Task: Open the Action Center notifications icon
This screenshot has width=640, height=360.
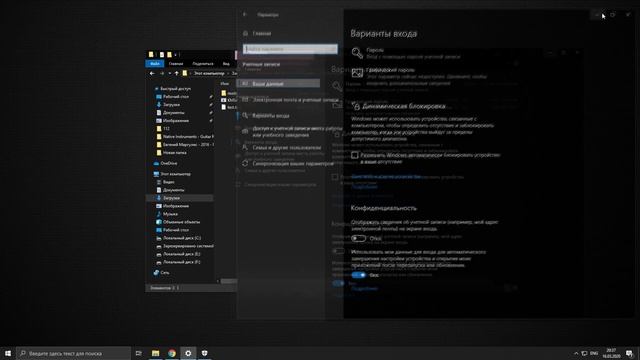Action: click(x=629, y=353)
